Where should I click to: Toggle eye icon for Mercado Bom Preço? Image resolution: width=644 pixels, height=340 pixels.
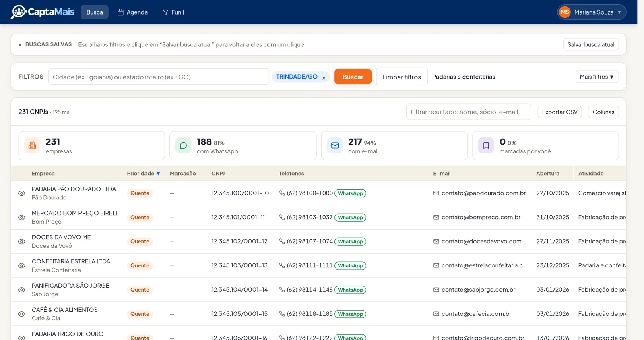pos(22,218)
